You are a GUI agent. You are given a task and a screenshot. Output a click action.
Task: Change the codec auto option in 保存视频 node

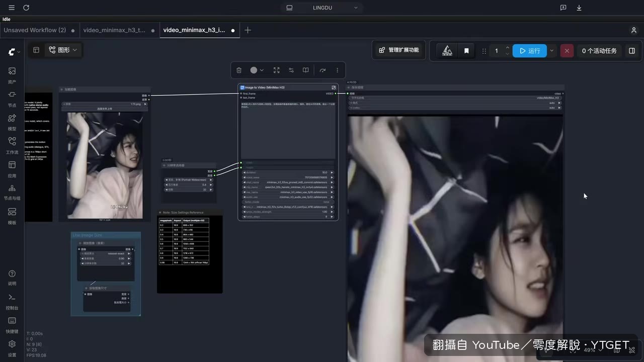pyautogui.click(x=455, y=108)
